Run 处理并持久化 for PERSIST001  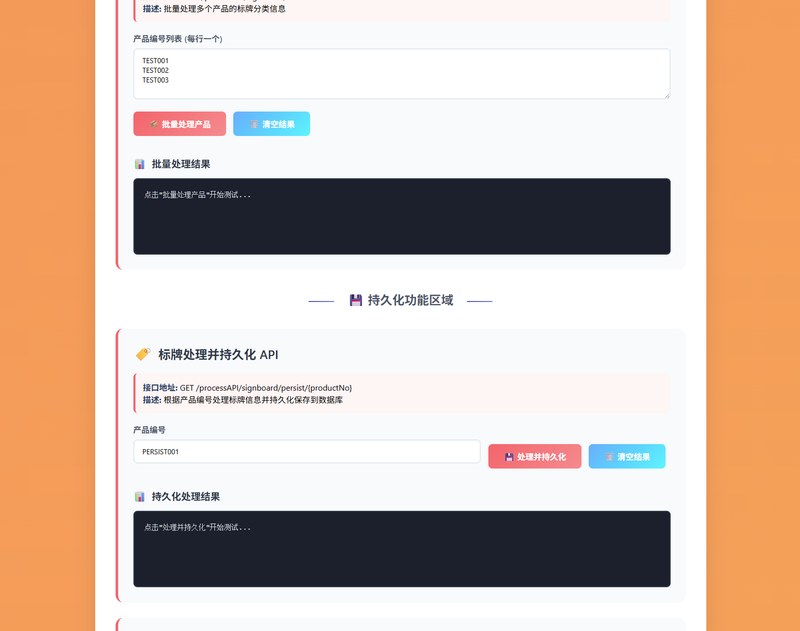tap(535, 457)
